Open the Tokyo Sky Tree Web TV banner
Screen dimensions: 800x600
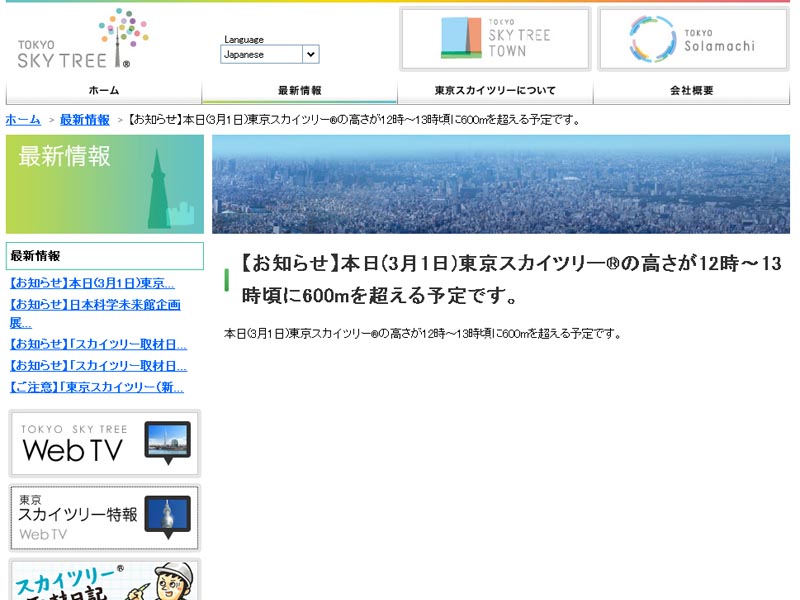click(x=105, y=443)
